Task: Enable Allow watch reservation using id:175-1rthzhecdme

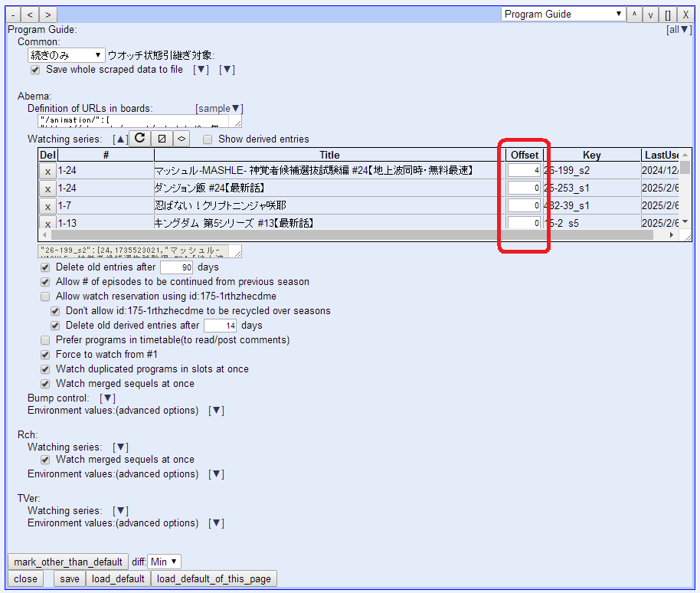Action: pos(45,296)
